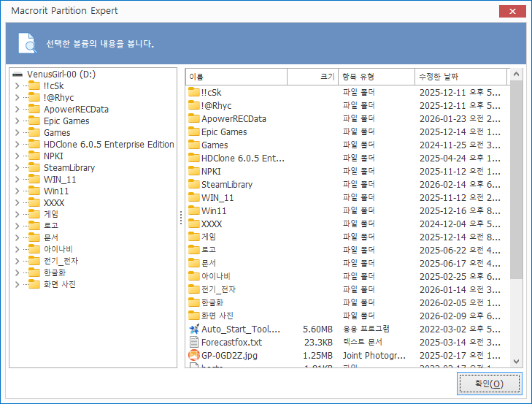Click the !@Rhyc folder icon in file list
The width and height of the screenshot is (532, 404).
193,105
